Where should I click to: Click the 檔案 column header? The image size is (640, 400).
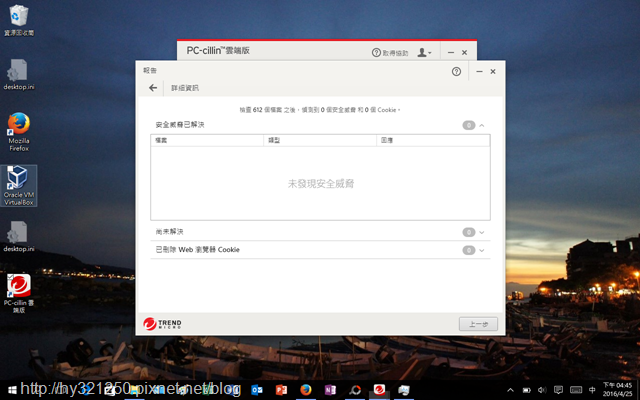coord(207,140)
